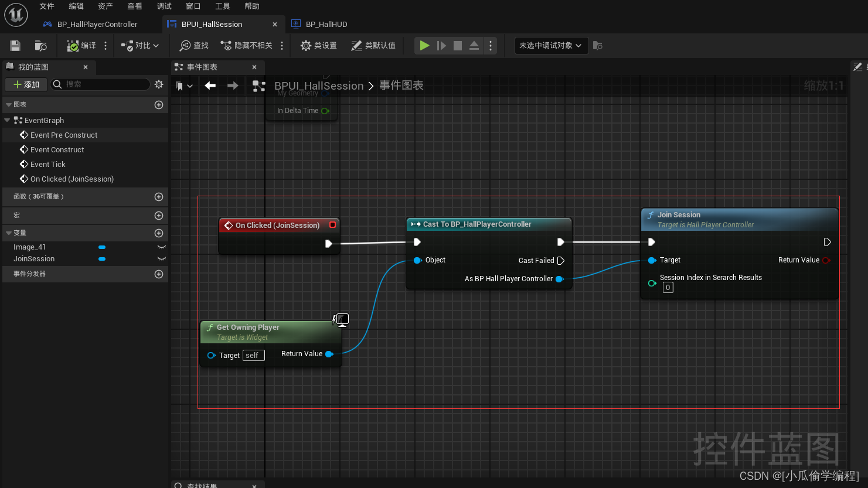The width and height of the screenshot is (868, 488).
Task: Open debug object selector dropdown
Action: [551, 45]
